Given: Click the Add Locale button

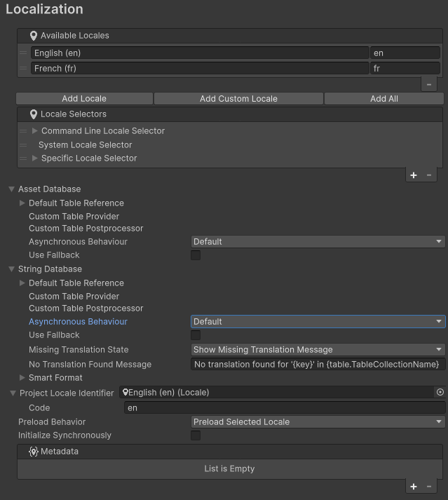Looking at the screenshot, I should (84, 99).
